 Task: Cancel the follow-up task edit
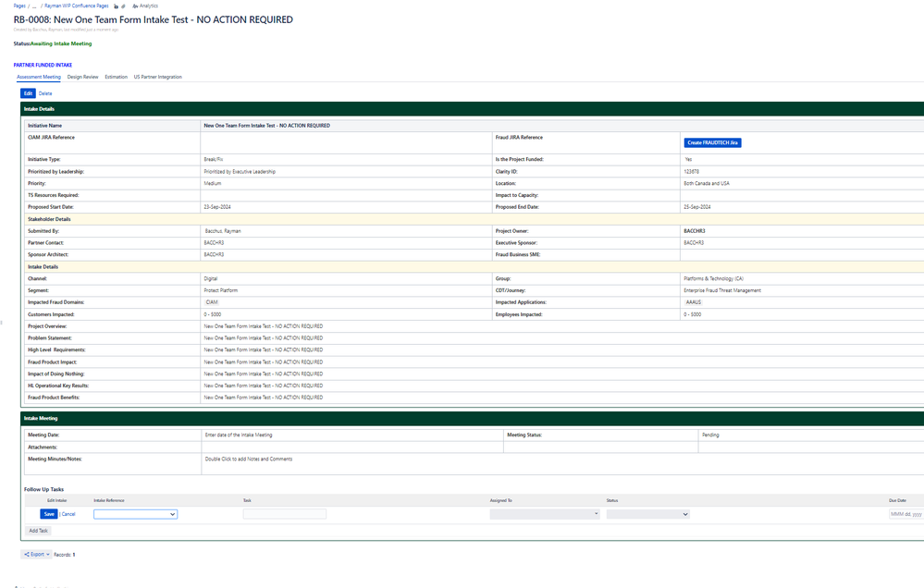click(x=69, y=514)
